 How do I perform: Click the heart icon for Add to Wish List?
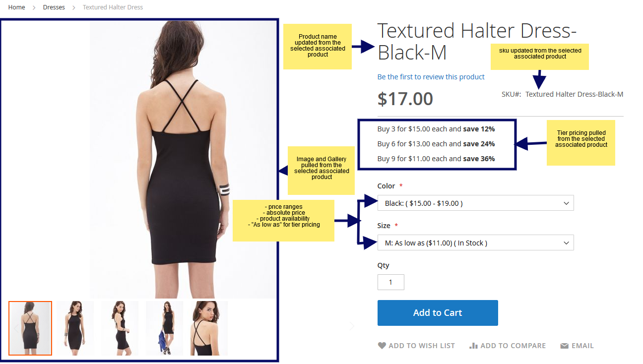click(382, 346)
